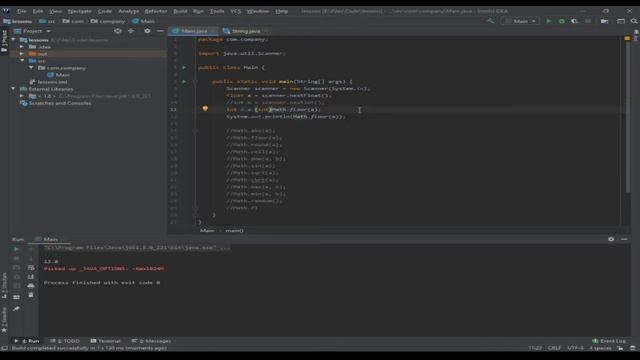Open Run panel gear settings
Viewport: 640px width, 360px height.
click(x=611, y=239)
